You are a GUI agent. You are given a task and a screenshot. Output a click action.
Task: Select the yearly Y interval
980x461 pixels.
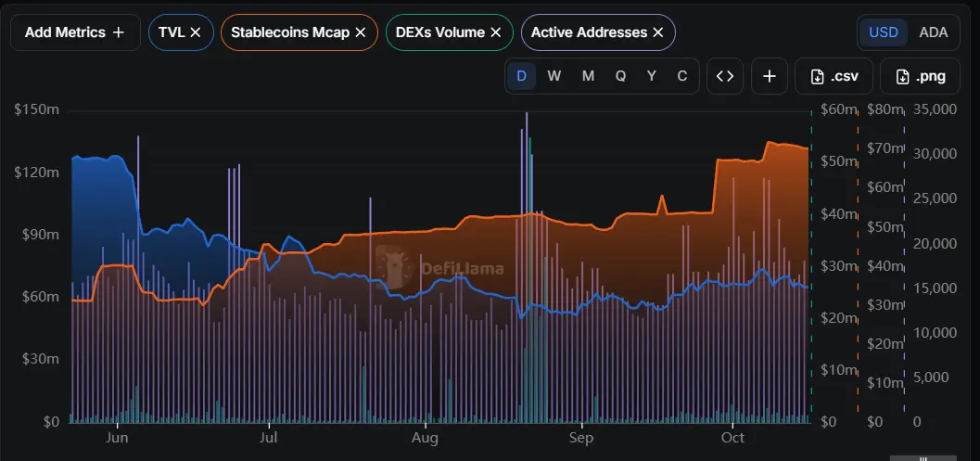coord(652,76)
